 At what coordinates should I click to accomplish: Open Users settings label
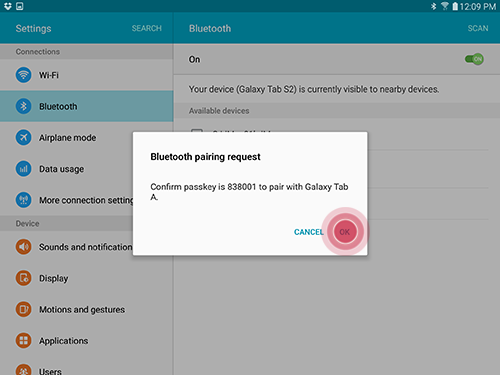(50, 371)
